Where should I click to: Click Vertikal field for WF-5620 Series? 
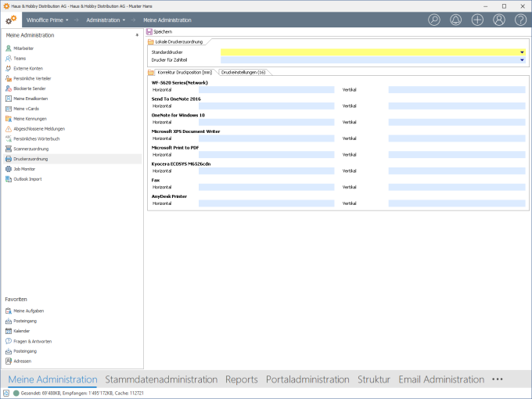coord(457,89)
